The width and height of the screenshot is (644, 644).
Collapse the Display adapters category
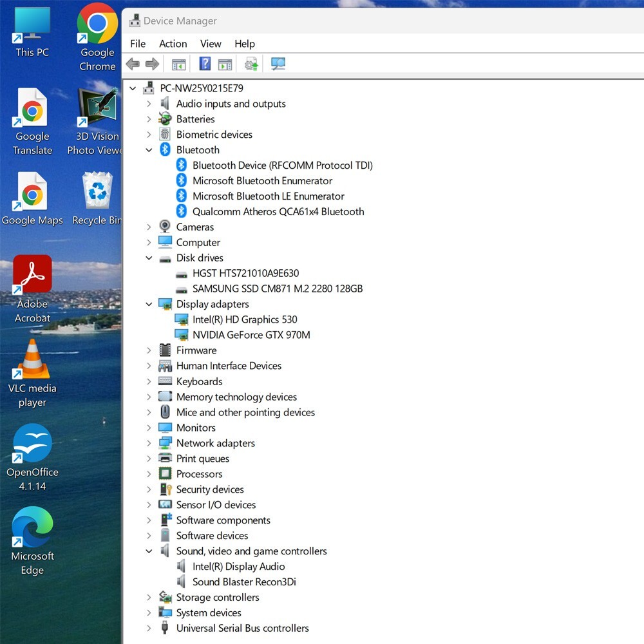click(149, 304)
